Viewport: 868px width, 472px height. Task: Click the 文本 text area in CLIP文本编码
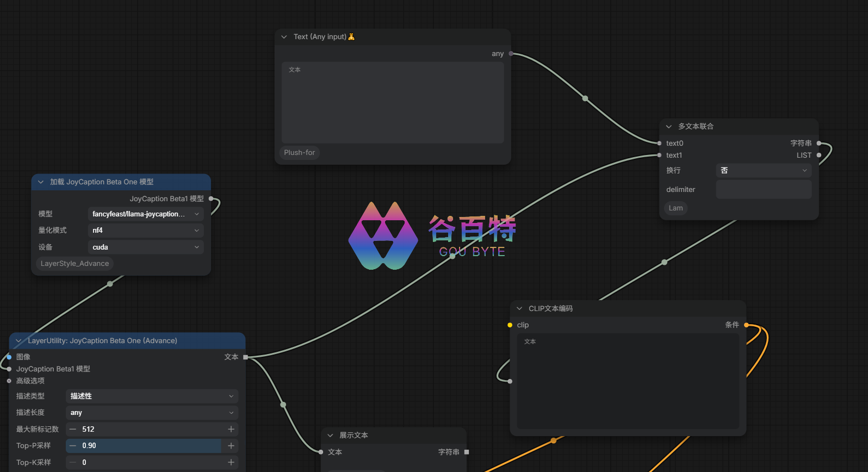628,381
